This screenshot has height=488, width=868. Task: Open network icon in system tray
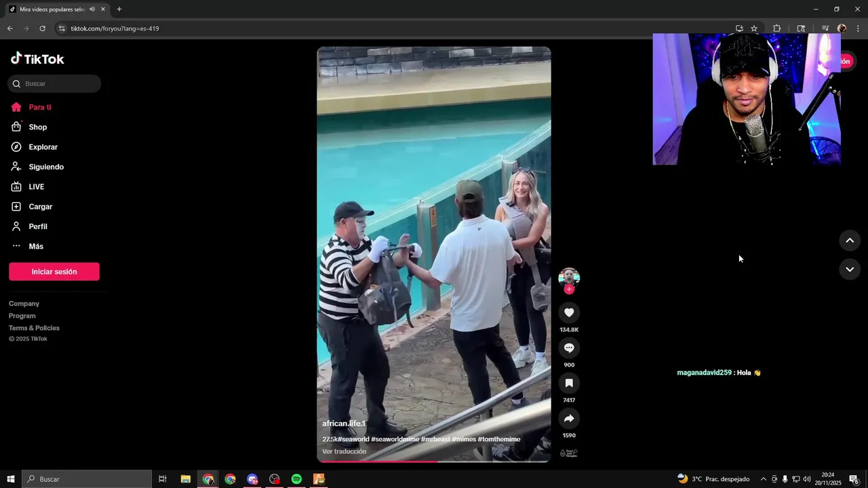(x=796, y=479)
